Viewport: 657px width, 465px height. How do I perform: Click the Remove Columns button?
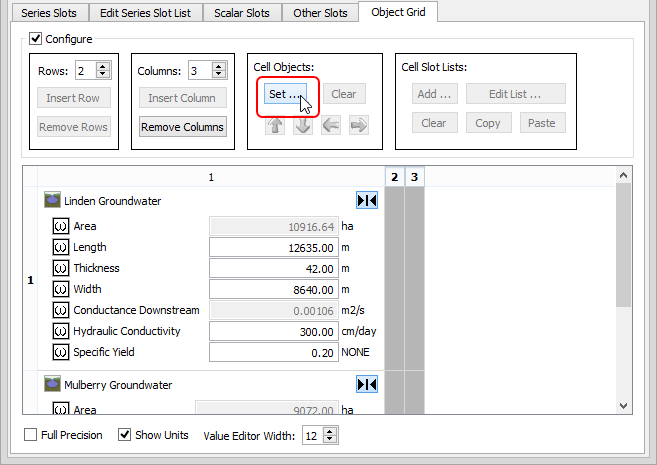point(182,127)
